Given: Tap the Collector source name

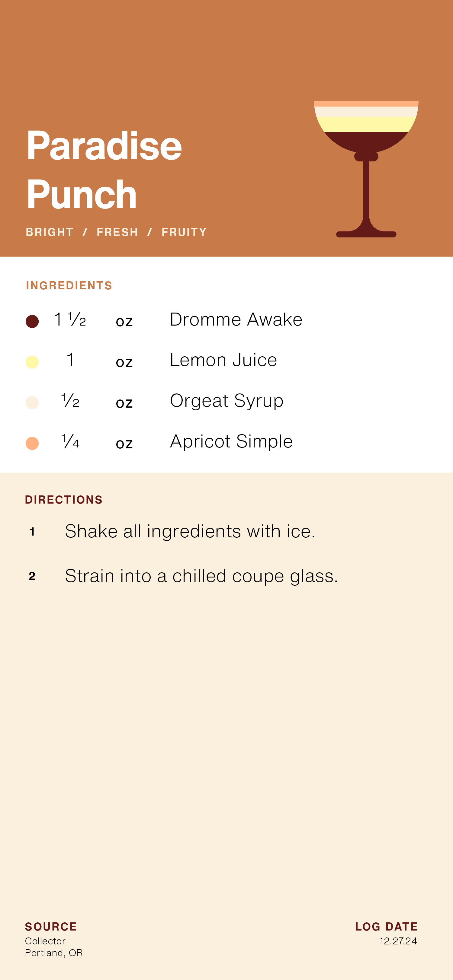Looking at the screenshot, I should (x=45, y=941).
